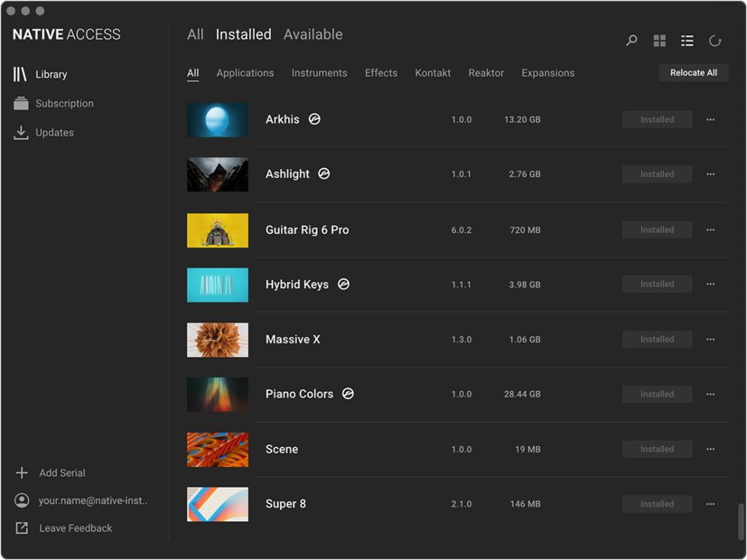
Task: Click the Library icon in sidebar
Action: (20, 74)
